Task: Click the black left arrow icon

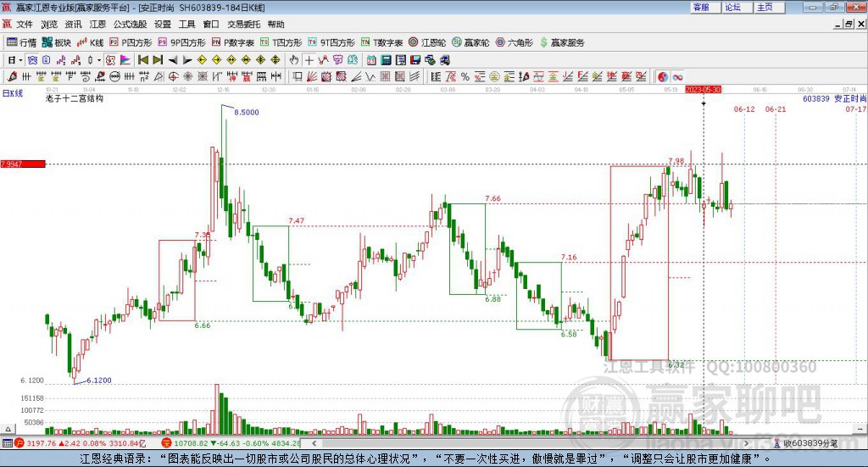Action: pos(173,60)
